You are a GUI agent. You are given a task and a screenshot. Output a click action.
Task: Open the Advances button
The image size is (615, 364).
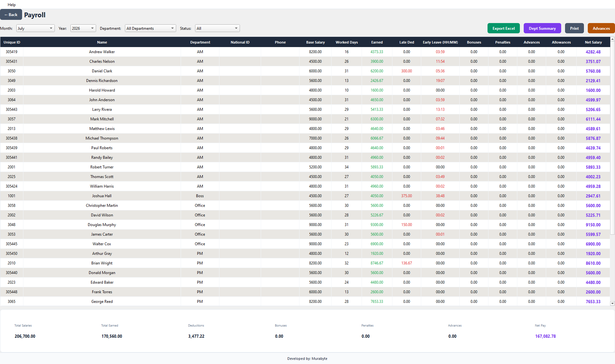pos(601,28)
